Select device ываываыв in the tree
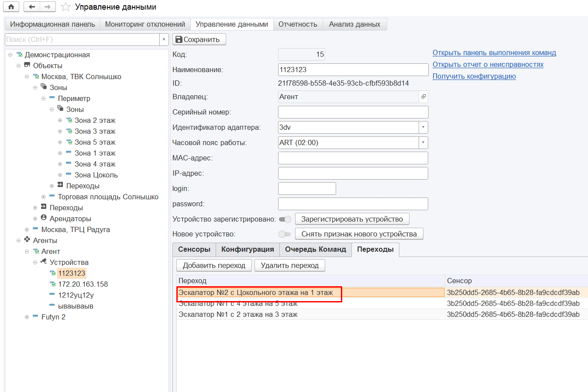Viewport: 588px width, 392px height. pos(76,306)
